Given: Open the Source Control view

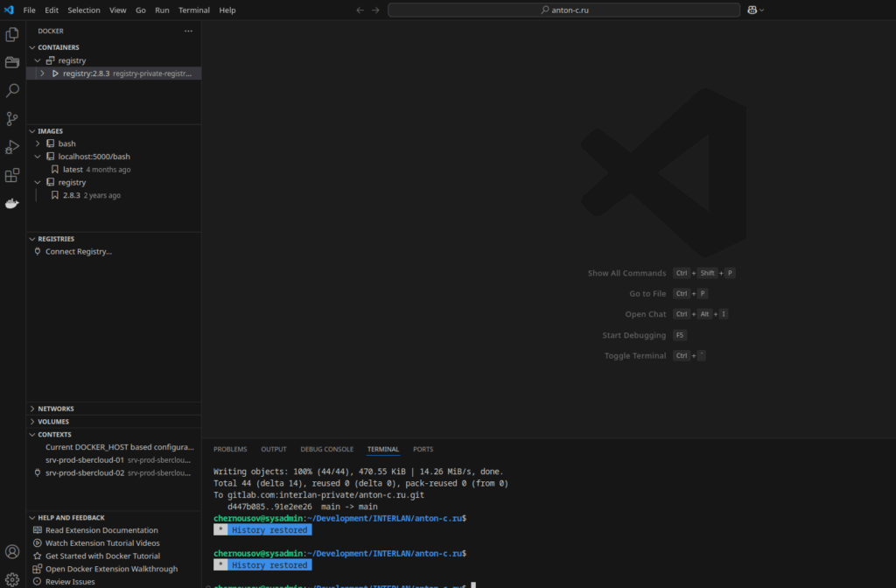Looking at the screenshot, I should click(x=12, y=118).
